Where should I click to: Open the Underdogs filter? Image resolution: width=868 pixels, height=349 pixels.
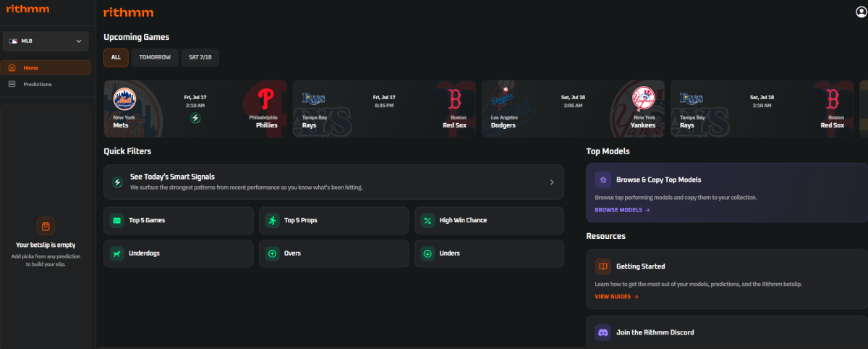(179, 253)
